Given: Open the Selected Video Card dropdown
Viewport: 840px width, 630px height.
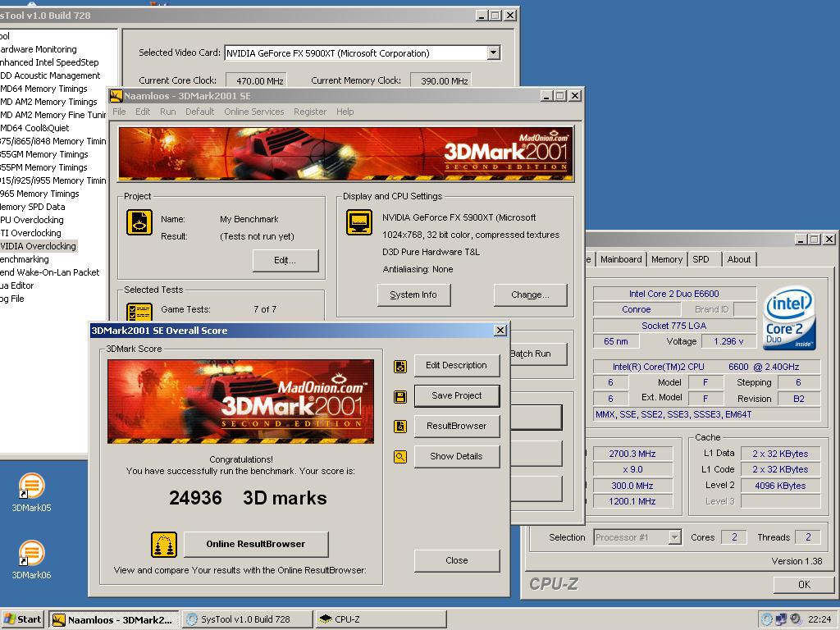Looking at the screenshot, I should click(493, 53).
